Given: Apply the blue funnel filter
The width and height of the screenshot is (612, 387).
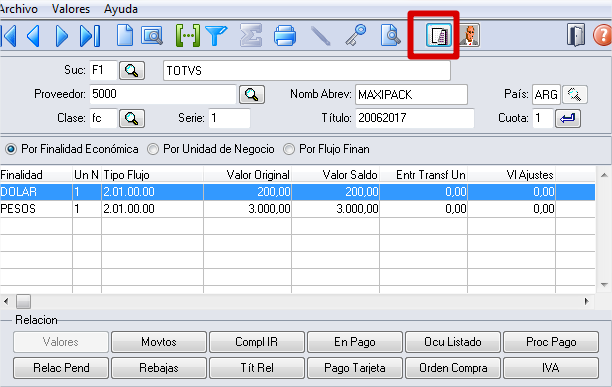Looking at the screenshot, I should (x=216, y=36).
